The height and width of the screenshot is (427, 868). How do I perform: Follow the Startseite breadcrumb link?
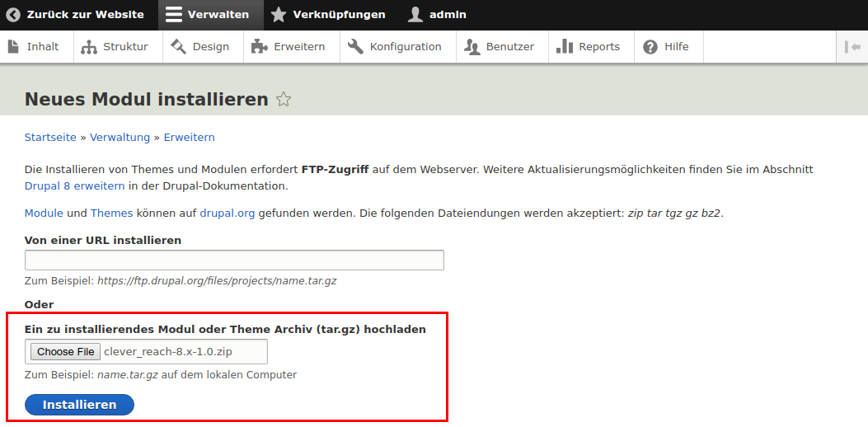point(50,138)
